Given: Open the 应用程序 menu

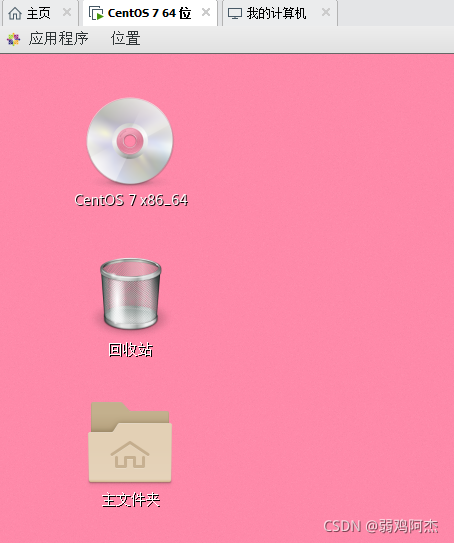Looking at the screenshot, I should [58, 38].
